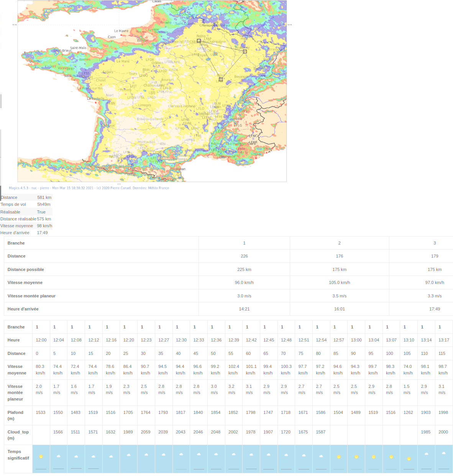Click the square waypoint marker near Reims
Screen dimensions: 453x476
point(199,41)
